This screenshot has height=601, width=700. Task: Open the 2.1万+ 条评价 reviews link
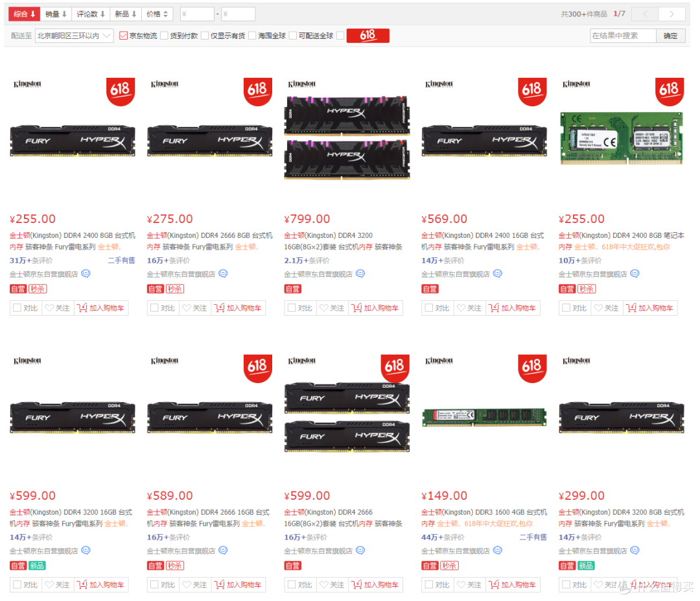(307, 261)
